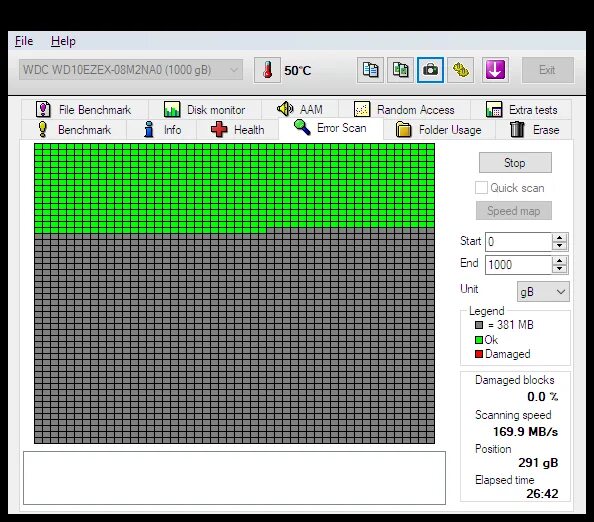This screenshot has height=522, width=594.
Task: Click the Exit button
Action: (x=548, y=70)
